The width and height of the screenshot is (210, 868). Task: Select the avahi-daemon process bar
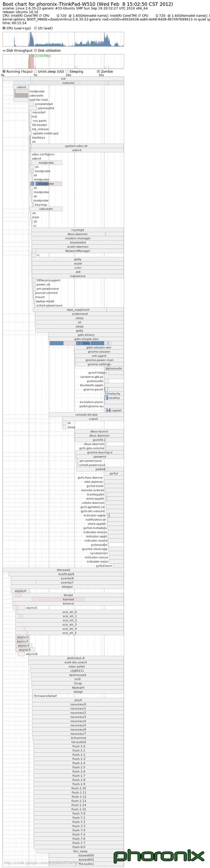pyautogui.click(x=78, y=247)
